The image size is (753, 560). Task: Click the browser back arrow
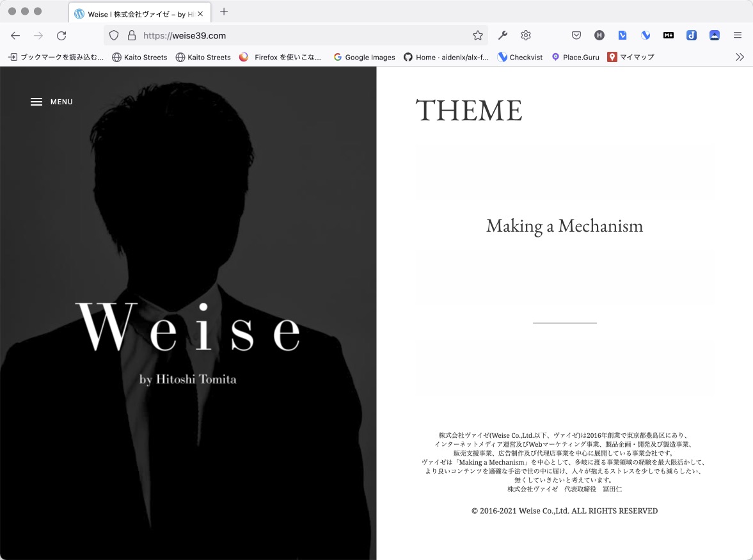tap(15, 36)
